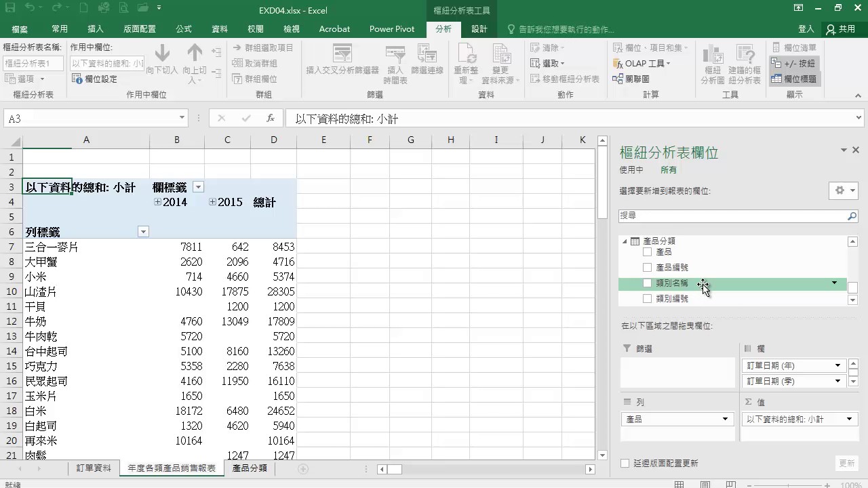Open the 列標籤 filter dropdown
This screenshot has width=868, height=488.
coord(143,232)
